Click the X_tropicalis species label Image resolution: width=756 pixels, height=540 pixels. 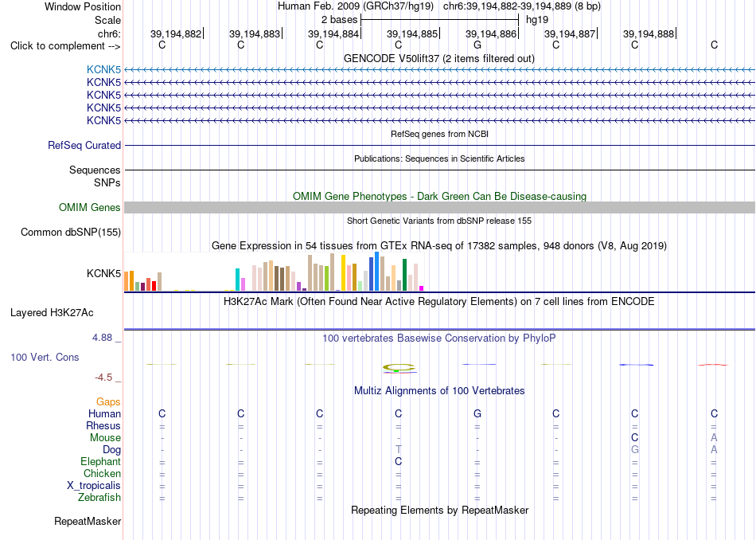94,486
